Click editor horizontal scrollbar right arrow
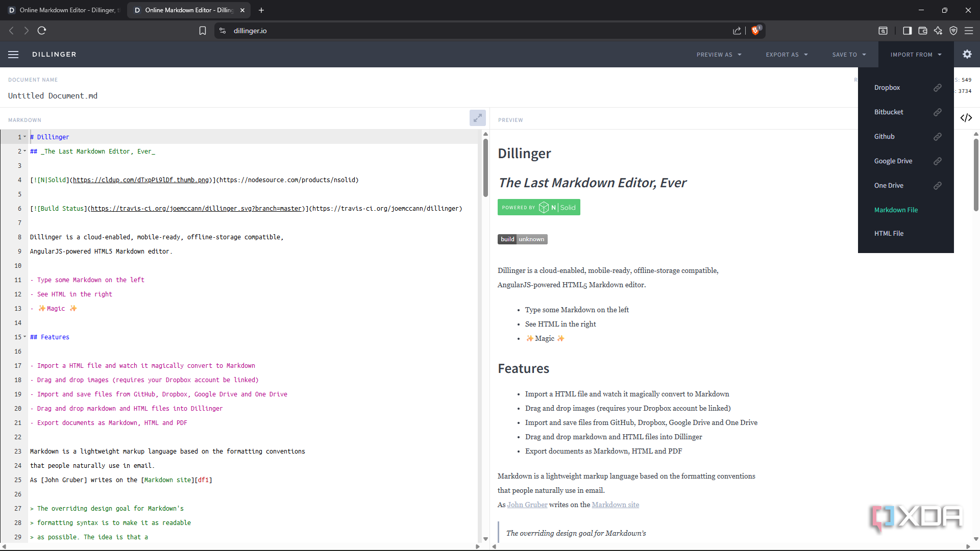Image resolution: width=980 pixels, height=551 pixels. coord(478,546)
